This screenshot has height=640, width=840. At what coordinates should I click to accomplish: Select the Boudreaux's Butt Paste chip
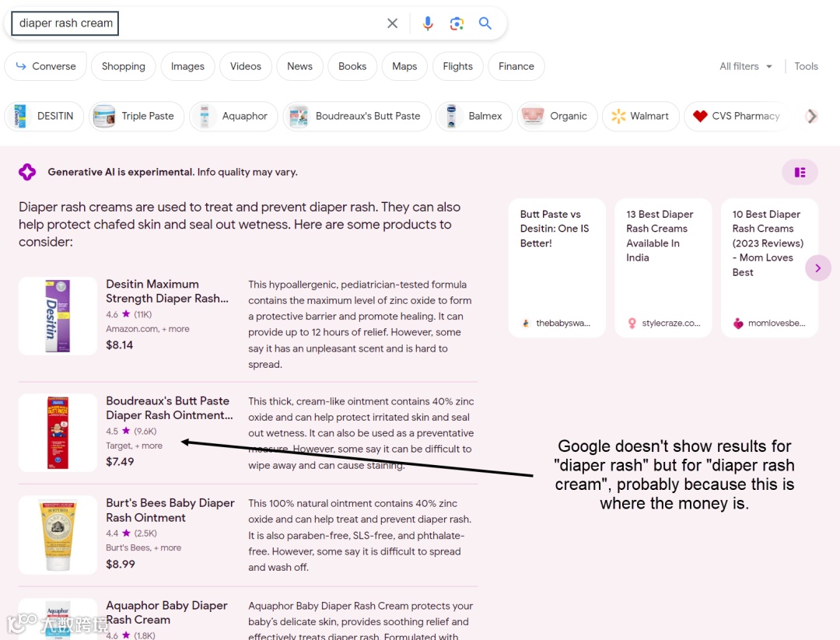pos(357,116)
